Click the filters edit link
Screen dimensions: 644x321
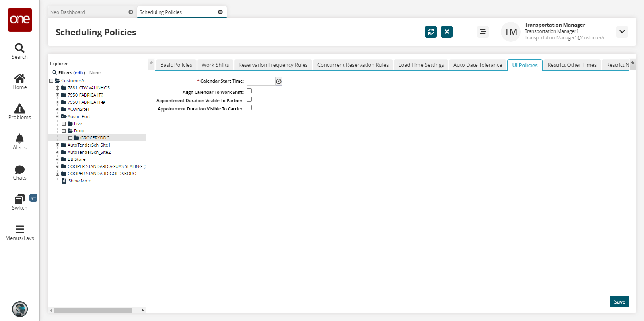(x=80, y=73)
